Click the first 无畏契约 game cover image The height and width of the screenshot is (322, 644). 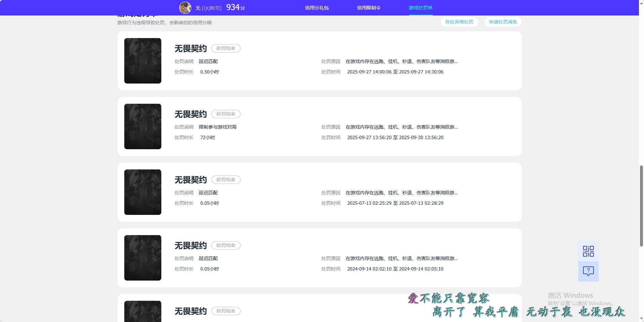coord(142,61)
